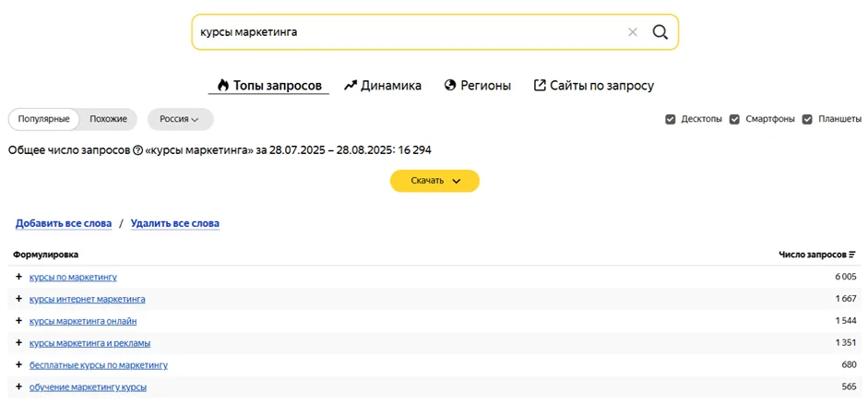Click the magnifying glass search icon
The width and height of the screenshot is (868, 404).
point(660,32)
